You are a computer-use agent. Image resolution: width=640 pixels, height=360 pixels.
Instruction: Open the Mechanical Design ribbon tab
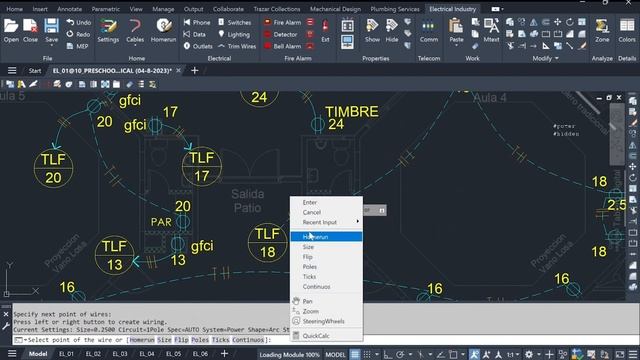click(335, 9)
